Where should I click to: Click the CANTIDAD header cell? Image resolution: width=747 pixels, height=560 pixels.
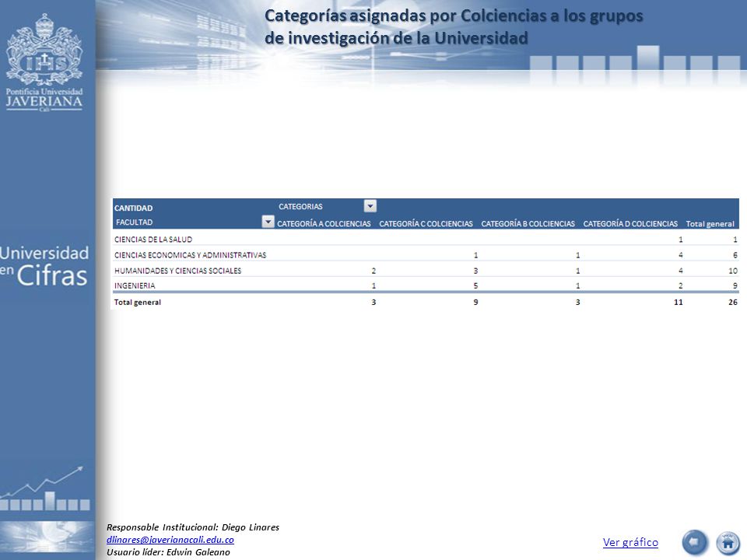[133, 208]
